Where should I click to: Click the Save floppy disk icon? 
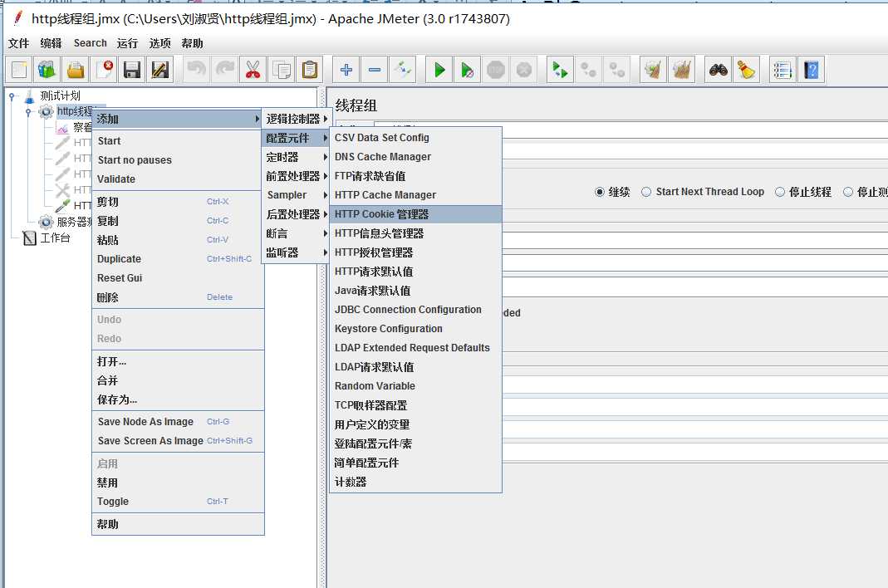tap(132, 71)
